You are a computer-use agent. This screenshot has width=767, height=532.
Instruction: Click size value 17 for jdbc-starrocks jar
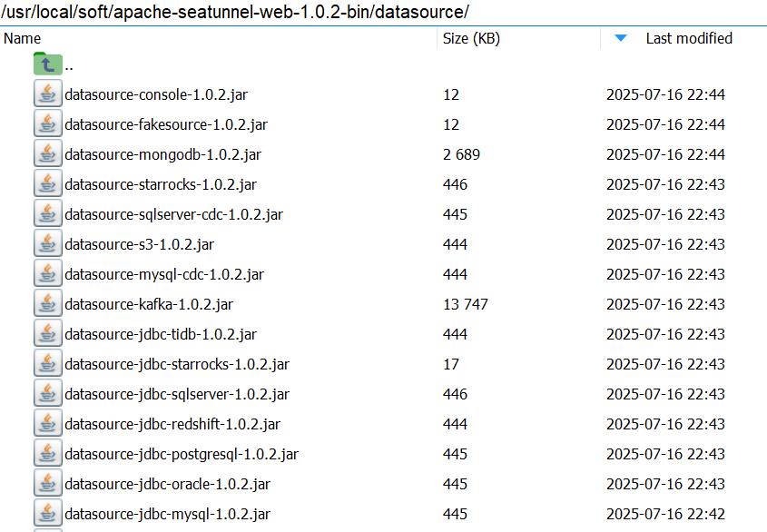[x=451, y=364]
